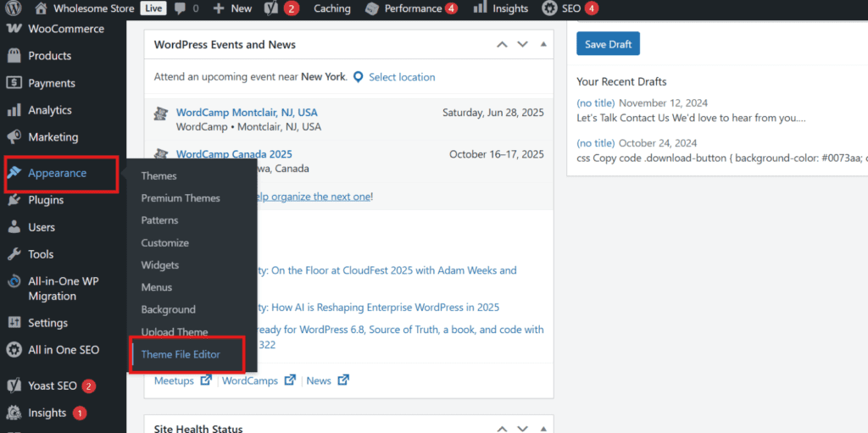Open Customize in the Appearance submenu

click(x=164, y=242)
